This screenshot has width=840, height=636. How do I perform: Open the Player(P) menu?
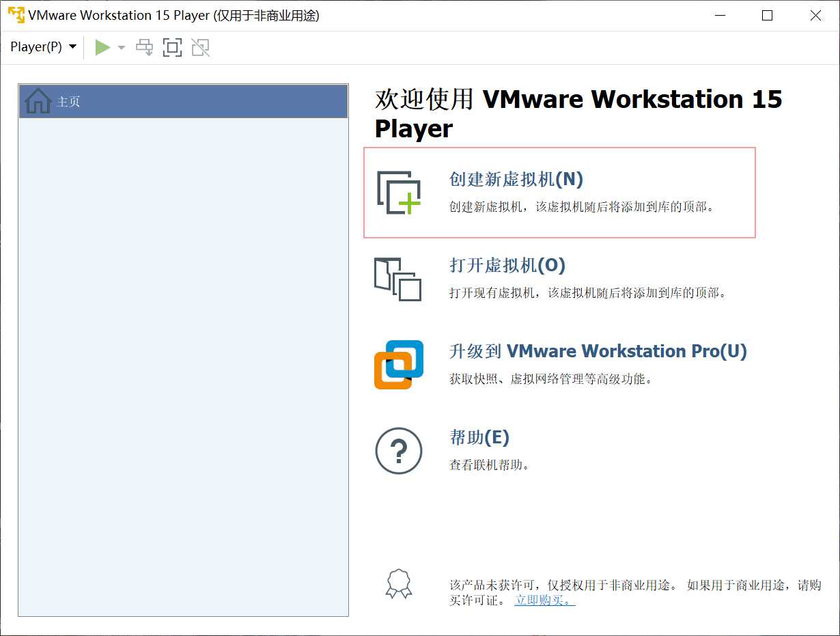click(x=44, y=47)
